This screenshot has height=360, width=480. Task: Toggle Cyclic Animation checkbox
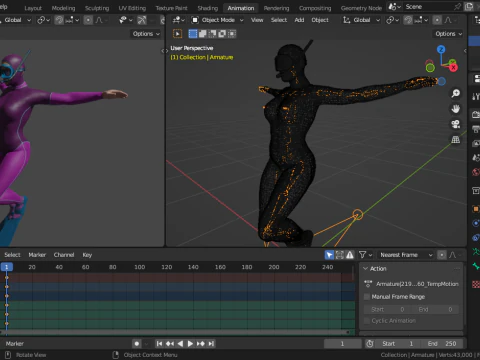[x=367, y=321]
